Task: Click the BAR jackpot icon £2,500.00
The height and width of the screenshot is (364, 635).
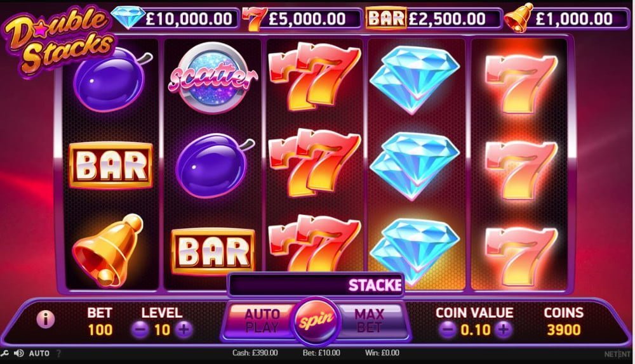Action: tap(386, 18)
